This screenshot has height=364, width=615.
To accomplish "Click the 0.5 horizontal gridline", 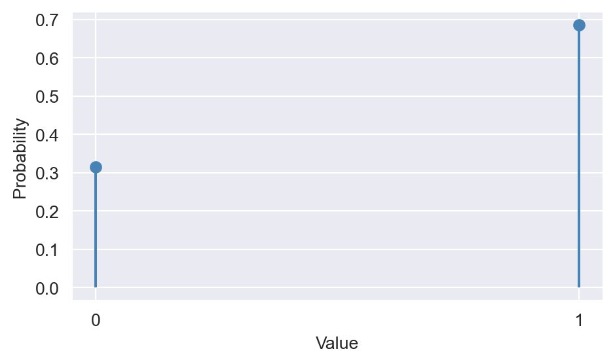I will [x=337, y=96].
